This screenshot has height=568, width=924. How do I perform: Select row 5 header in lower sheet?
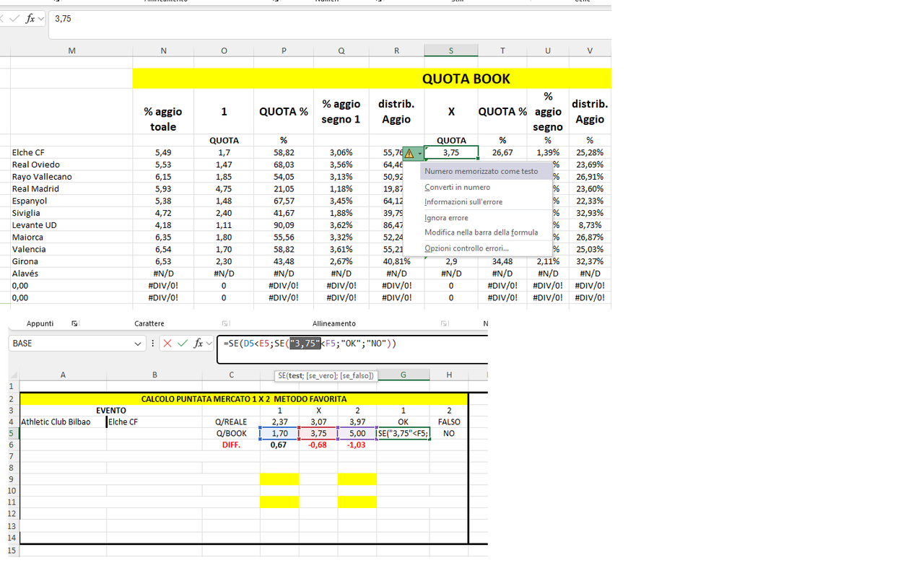(x=13, y=434)
